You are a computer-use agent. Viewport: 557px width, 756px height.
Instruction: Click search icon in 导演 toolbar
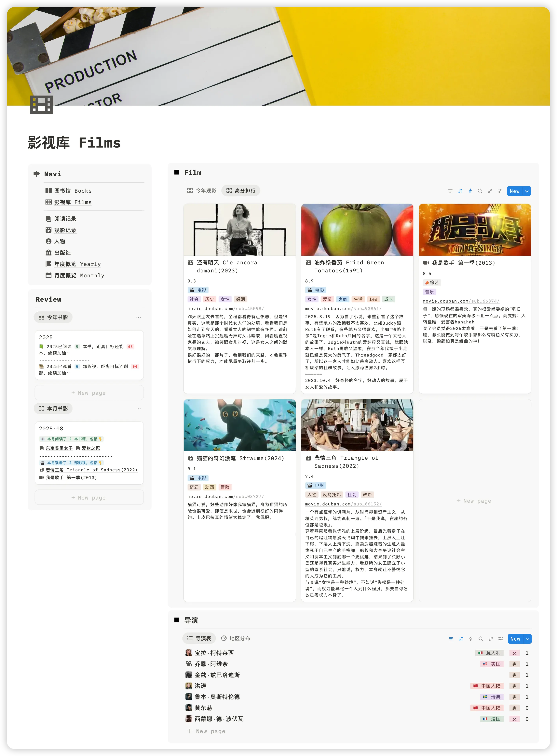click(x=481, y=639)
